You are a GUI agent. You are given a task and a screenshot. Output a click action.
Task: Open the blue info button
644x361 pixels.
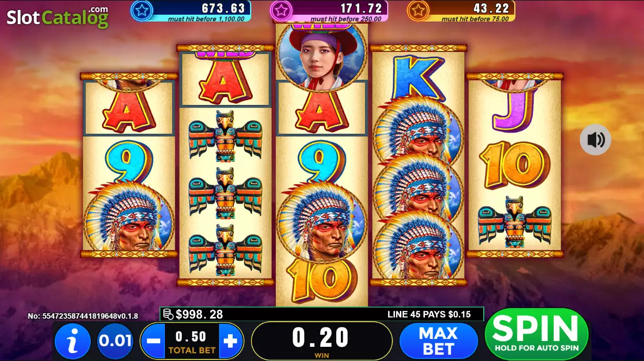point(73,341)
